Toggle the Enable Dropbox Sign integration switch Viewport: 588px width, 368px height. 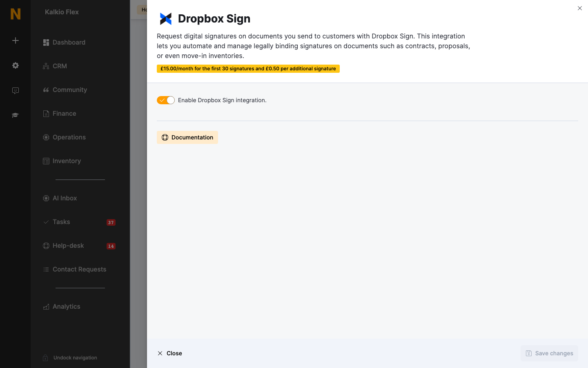(x=166, y=100)
